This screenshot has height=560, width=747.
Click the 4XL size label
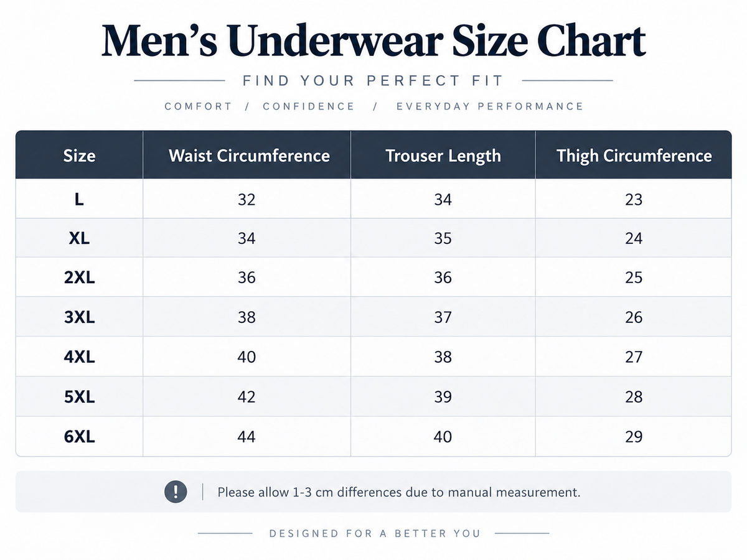79,357
